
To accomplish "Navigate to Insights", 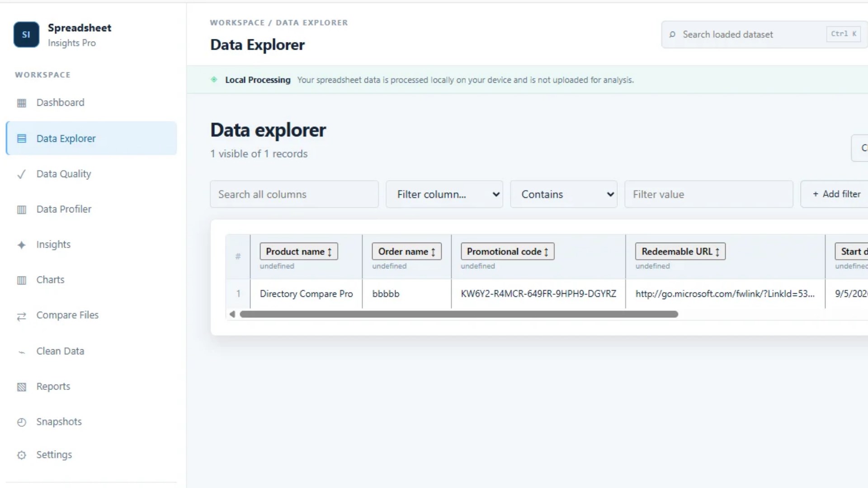I will pos(91,244).
